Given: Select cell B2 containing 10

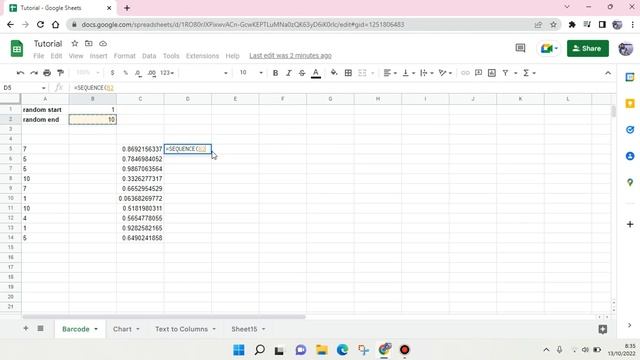Looking at the screenshot, I should 93,120.
